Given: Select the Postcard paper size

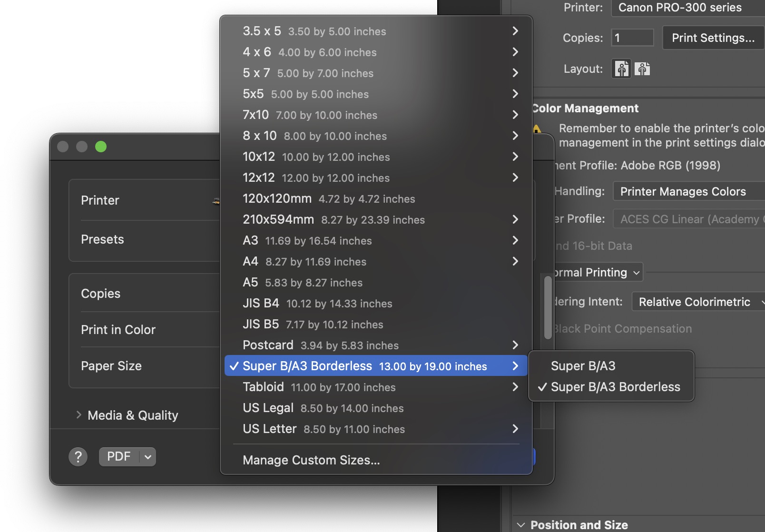Looking at the screenshot, I should (268, 345).
